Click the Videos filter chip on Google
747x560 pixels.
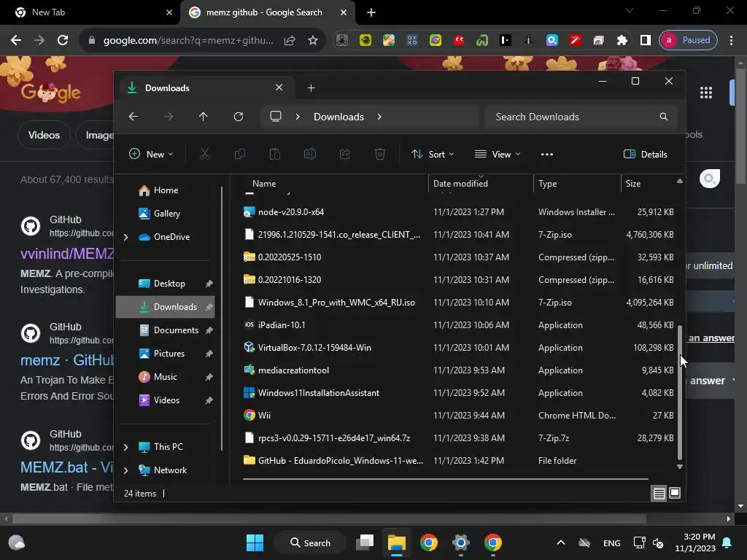[x=44, y=135]
